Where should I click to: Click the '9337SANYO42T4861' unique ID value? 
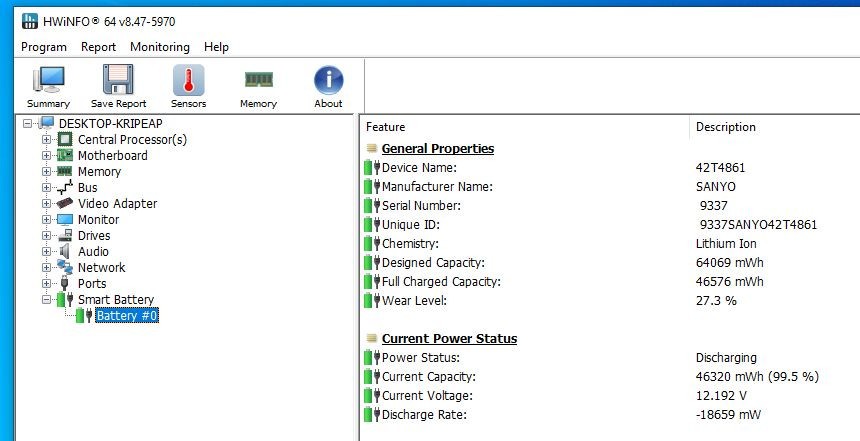pyautogui.click(x=759, y=224)
